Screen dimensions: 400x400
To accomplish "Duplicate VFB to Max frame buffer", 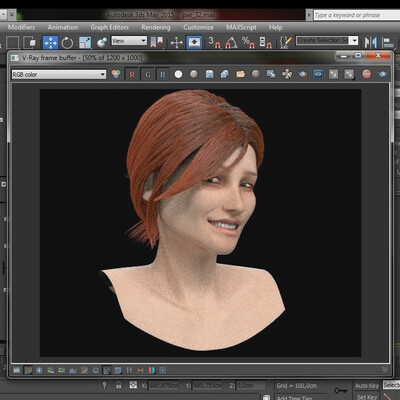I will click(271, 74).
